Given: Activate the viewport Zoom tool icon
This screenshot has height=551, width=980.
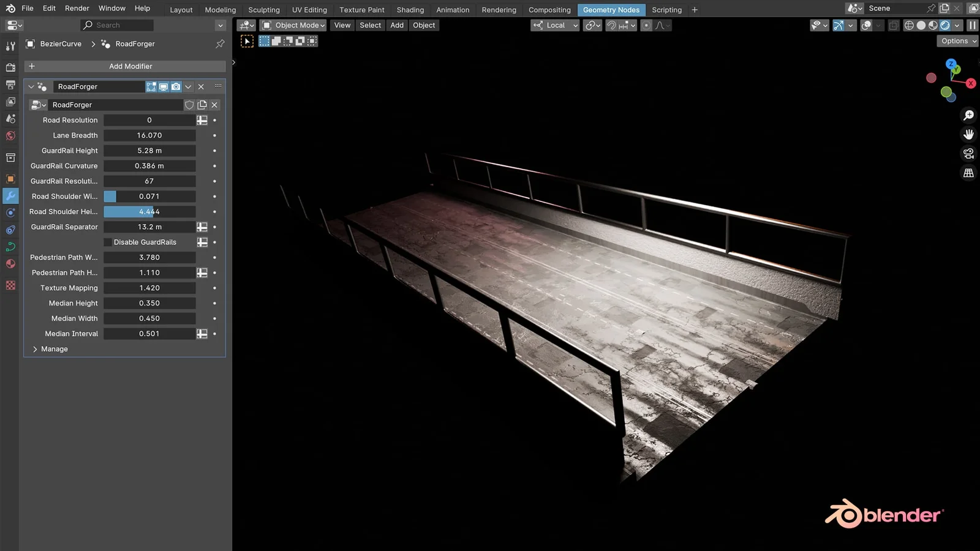Looking at the screenshot, I should click(x=968, y=115).
